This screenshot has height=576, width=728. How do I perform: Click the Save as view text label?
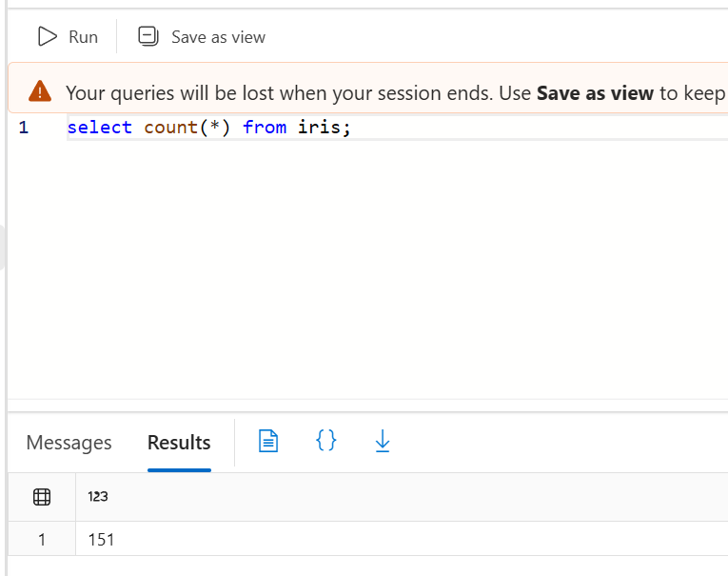pos(218,37)
